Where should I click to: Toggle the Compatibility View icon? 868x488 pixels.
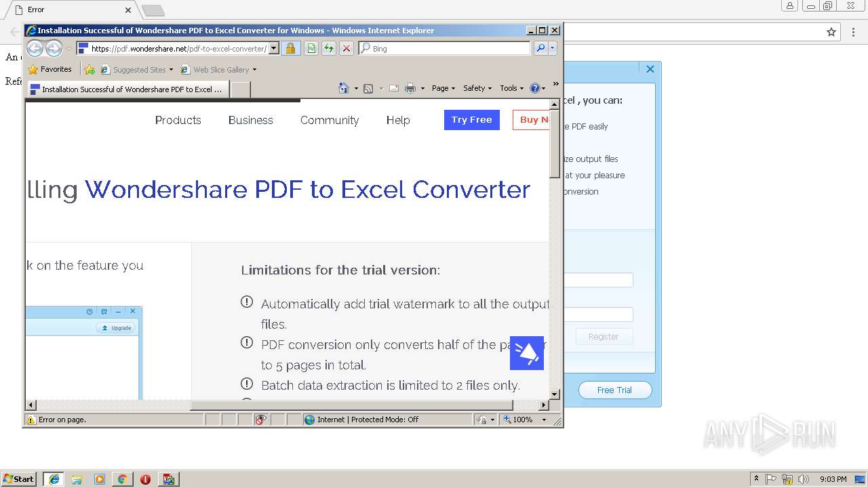pos(311,49)
